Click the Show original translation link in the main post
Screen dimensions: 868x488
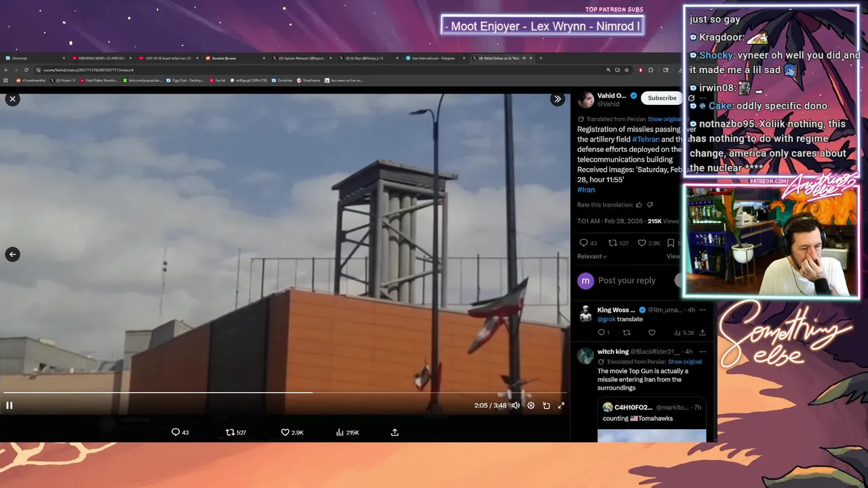click(665, 119)
